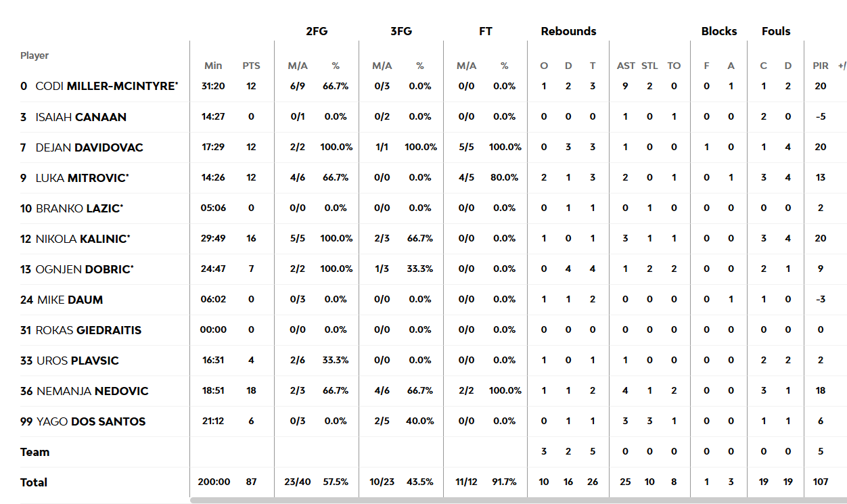Select Branko Lazic player name
This screenshot has width=847, height=504.
click(78, 208)
